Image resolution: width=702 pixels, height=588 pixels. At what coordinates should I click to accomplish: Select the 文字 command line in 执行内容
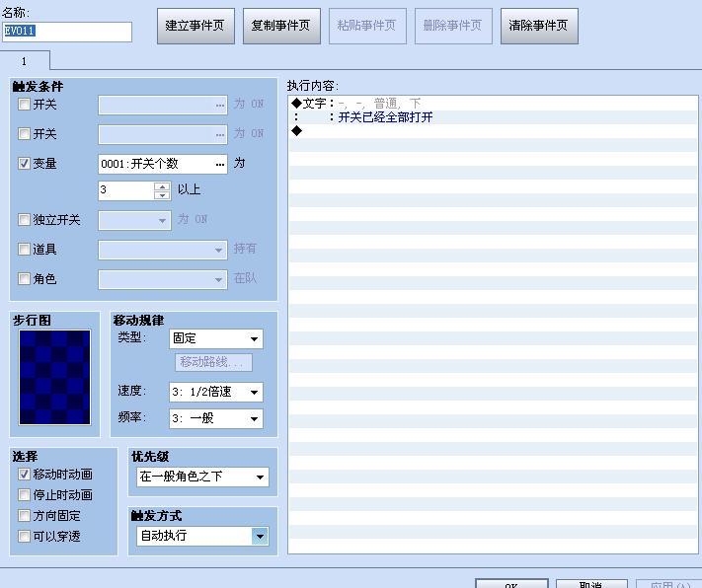click(493, 104)
